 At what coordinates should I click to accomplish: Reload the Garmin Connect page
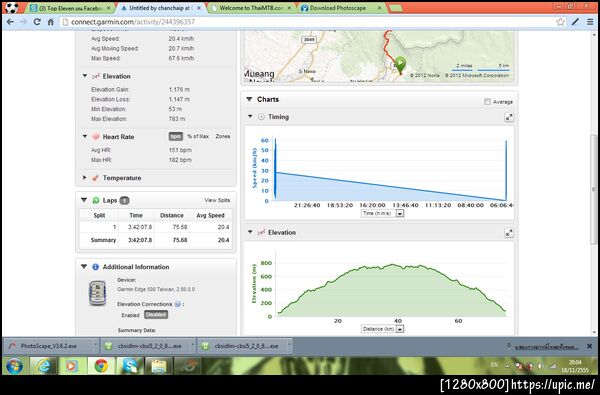[37, 22]
